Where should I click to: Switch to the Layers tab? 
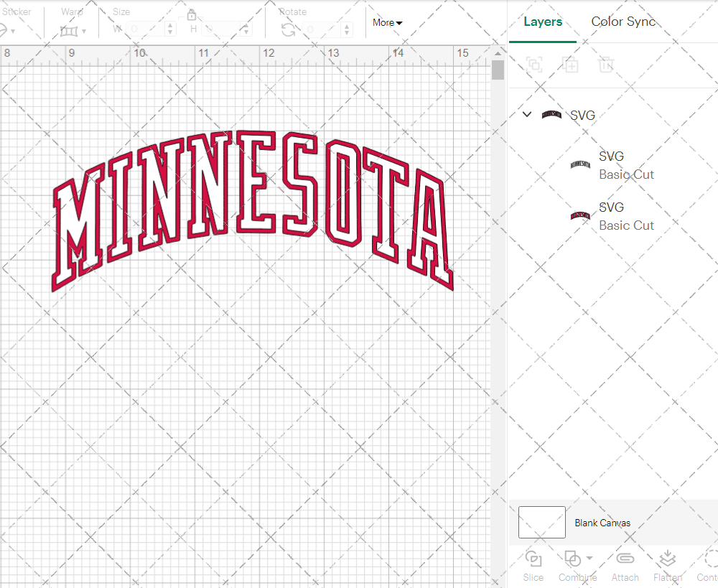pos(543,22)
